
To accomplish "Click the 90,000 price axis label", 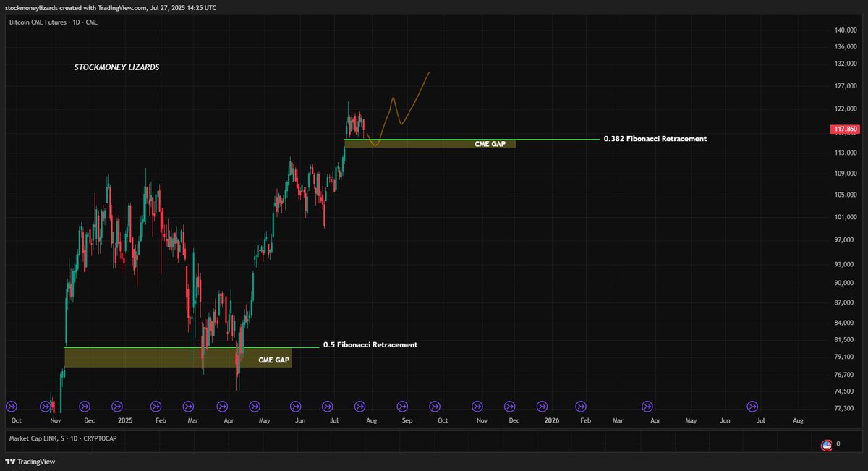I will [x=843, y=283].
